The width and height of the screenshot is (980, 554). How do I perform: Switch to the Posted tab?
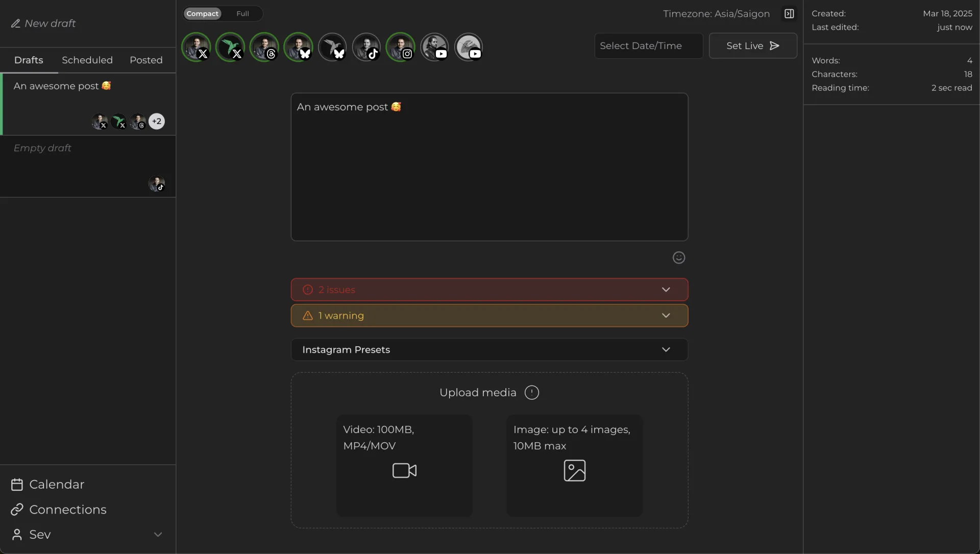coord(146,60)
